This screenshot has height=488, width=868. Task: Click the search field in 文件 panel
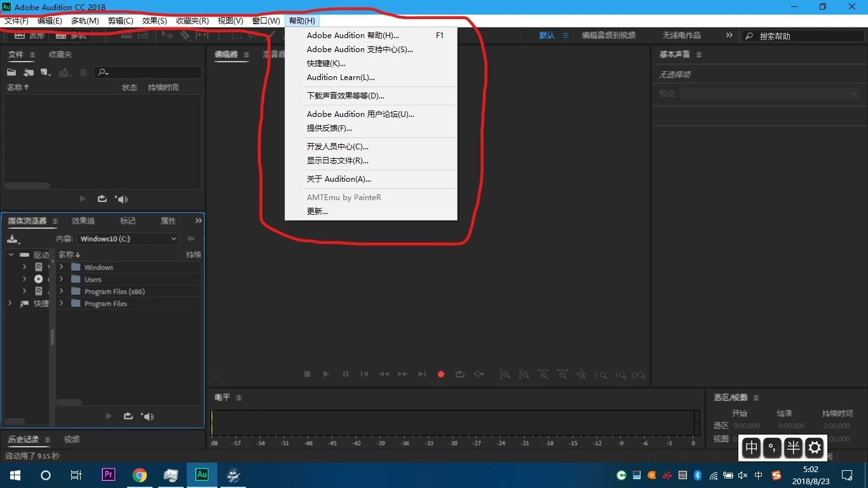(148, 72)
